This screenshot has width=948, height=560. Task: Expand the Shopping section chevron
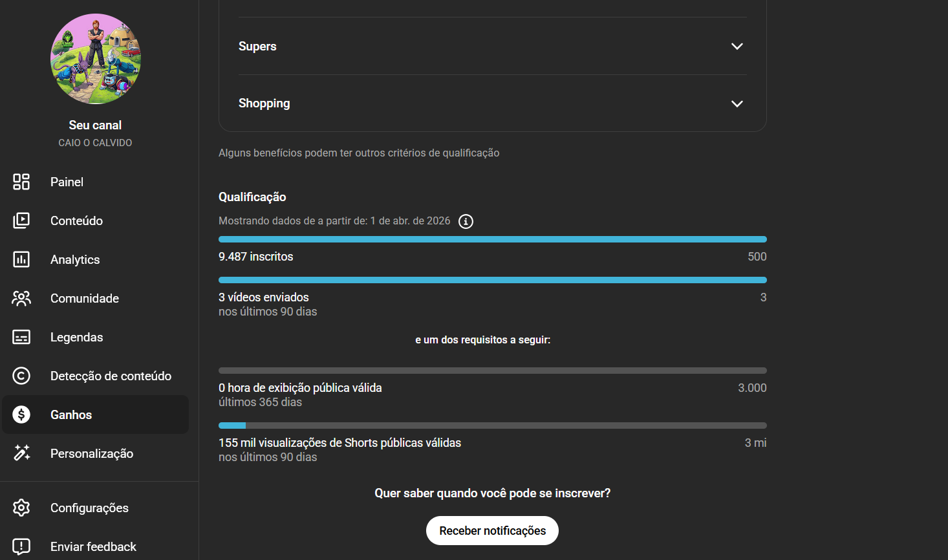click(737, 103)
